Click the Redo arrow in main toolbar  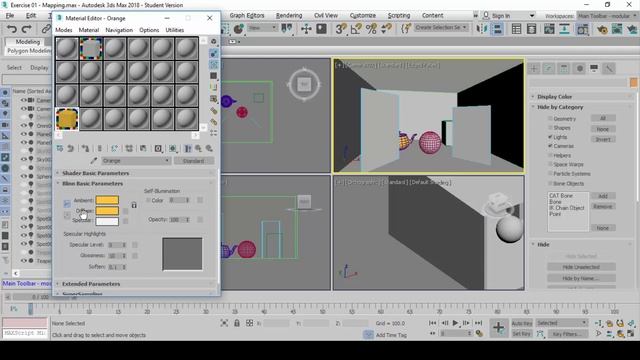27,29
